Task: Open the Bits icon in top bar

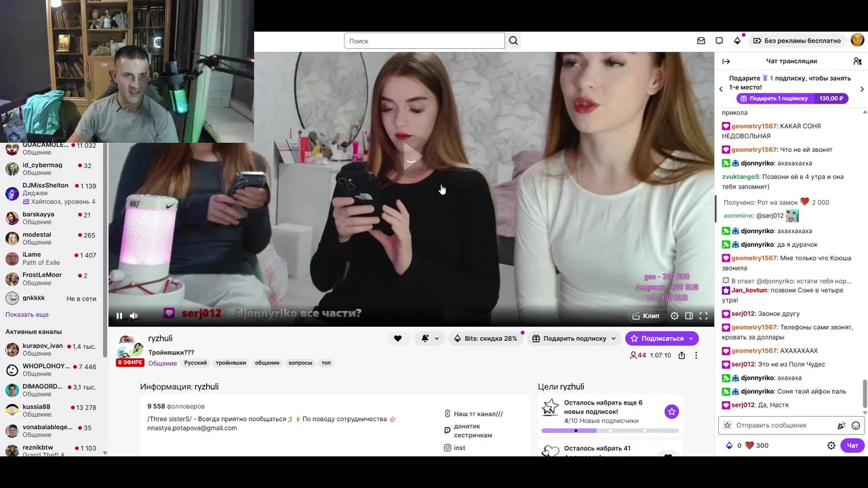Action: click(737, 41)
